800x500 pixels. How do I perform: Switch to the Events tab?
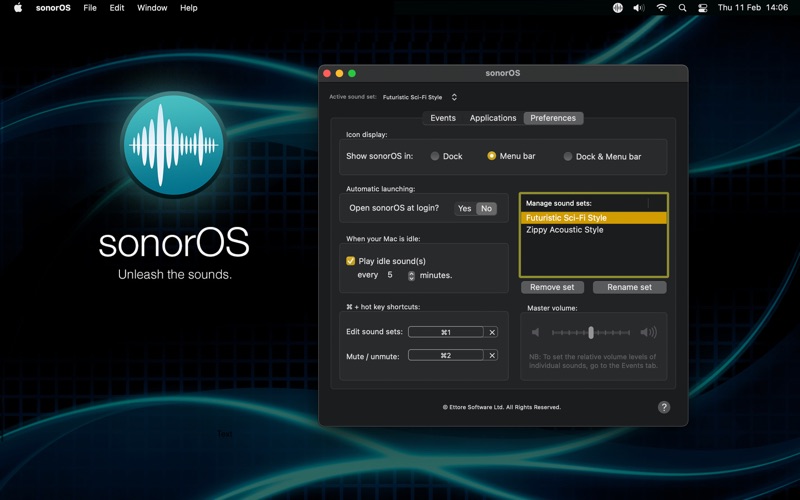[x=443, y=118]
